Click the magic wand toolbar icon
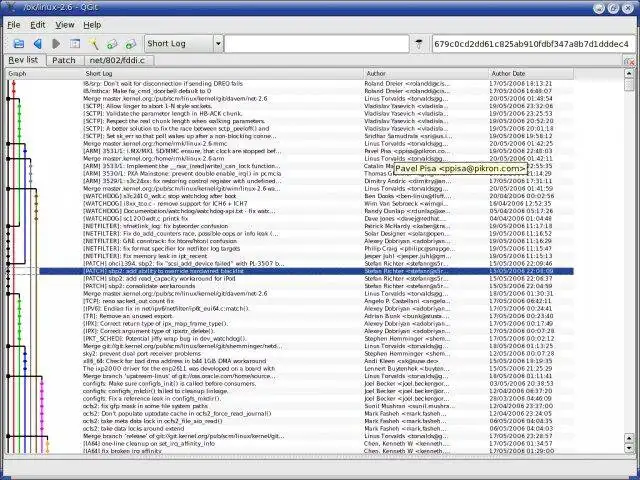 [93, 44]
